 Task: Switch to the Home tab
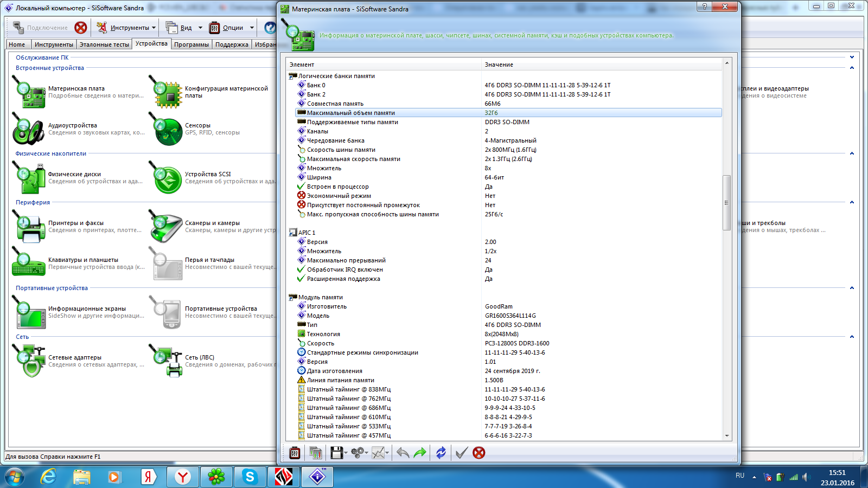pyautogui.click(x=17, y=44)
